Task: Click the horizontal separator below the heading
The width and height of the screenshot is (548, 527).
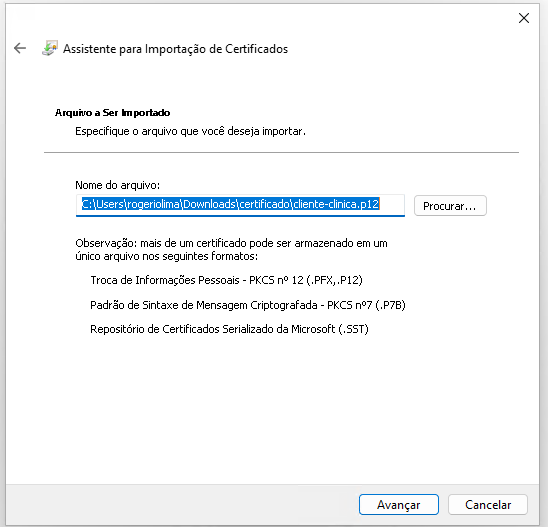Action: coord(281,152)
